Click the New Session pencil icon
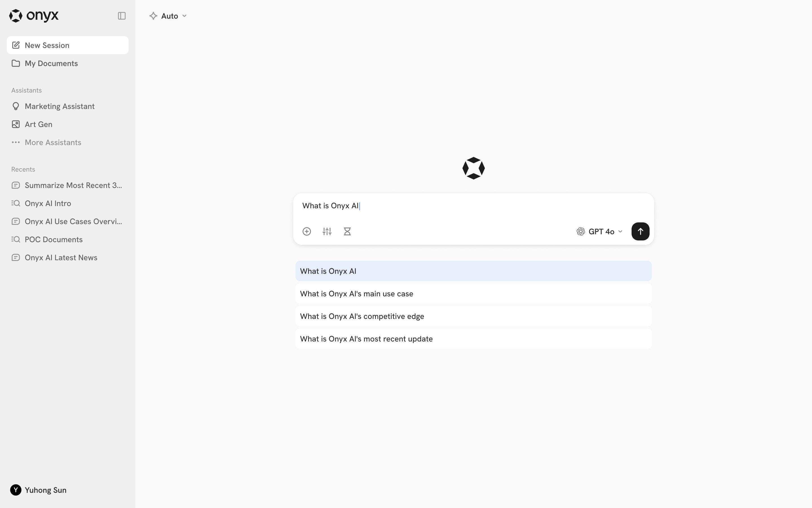 (16, 45)
